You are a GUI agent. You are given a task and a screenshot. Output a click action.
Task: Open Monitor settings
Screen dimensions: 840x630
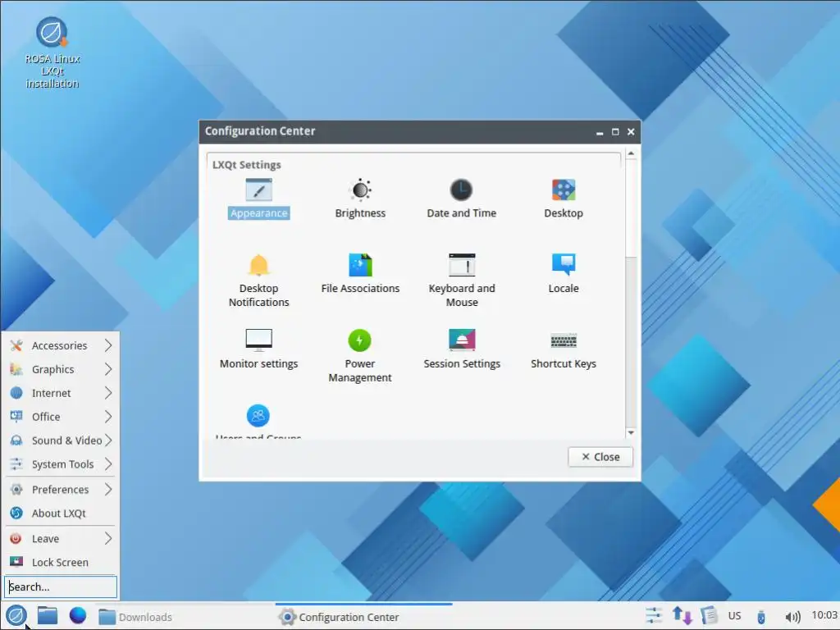click(x=258, y=349)
